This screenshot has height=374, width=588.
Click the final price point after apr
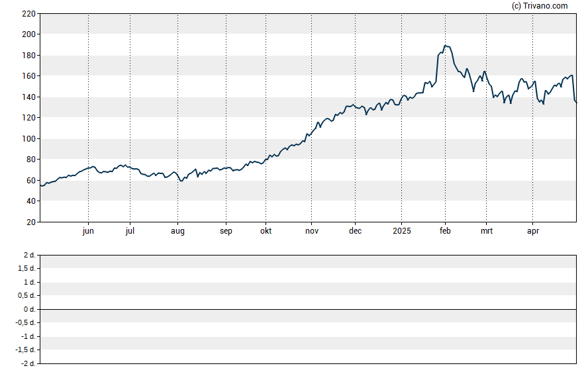point(576,103)
